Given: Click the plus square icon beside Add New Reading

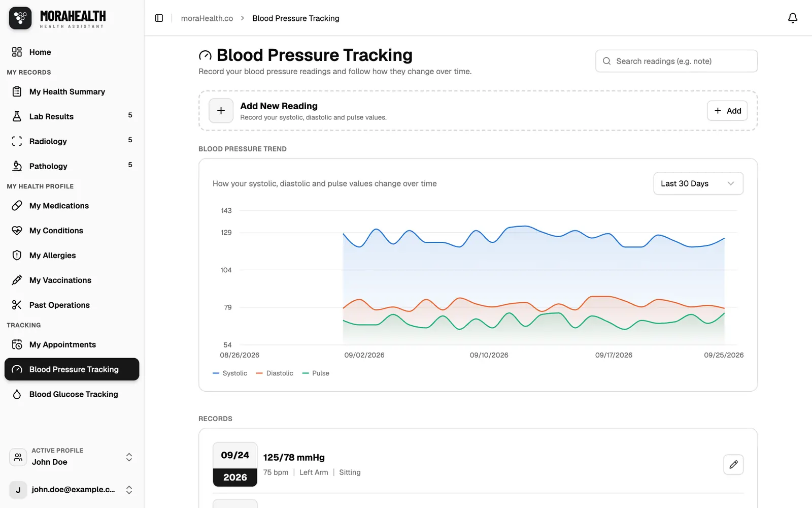Looking at the screenshot, I should tap(221, 111).
